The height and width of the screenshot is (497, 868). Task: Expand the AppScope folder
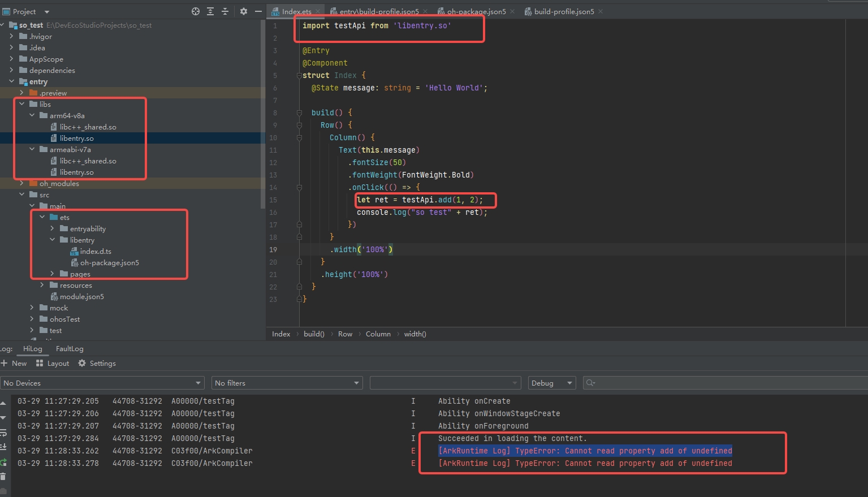pos(12,59)
